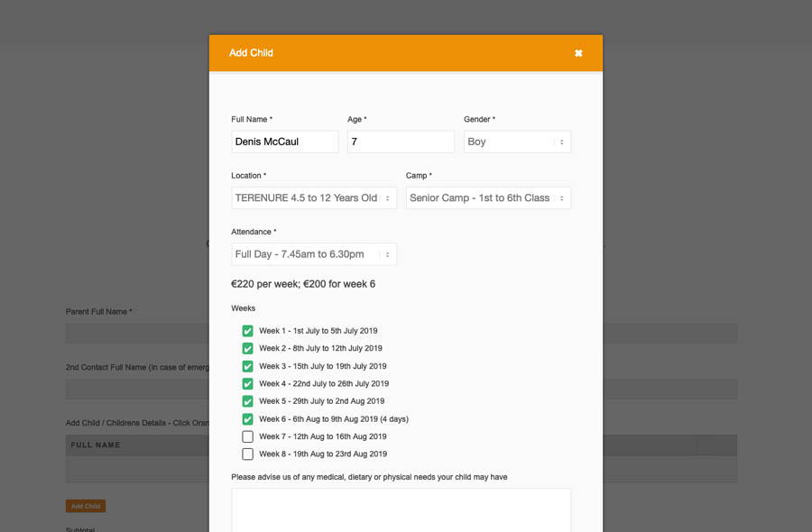This screenshot has width=812, height=532.
Task: Click the Age input field
Action: [401, 142]
